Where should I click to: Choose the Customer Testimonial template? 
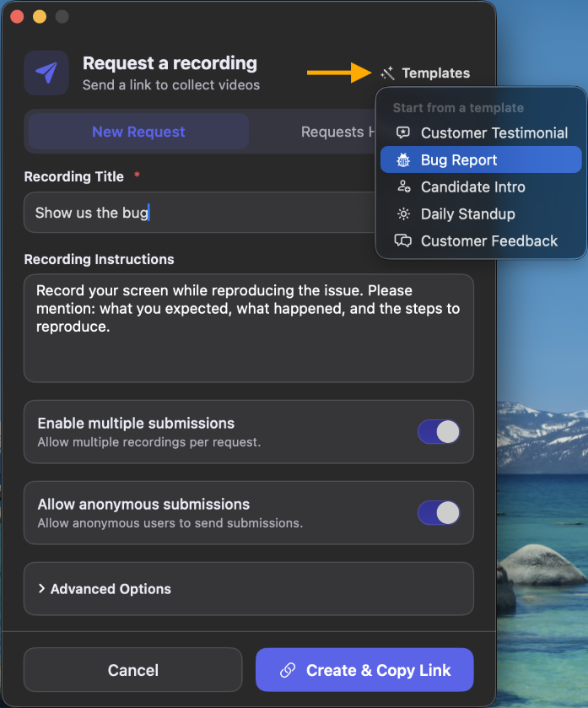481,132
